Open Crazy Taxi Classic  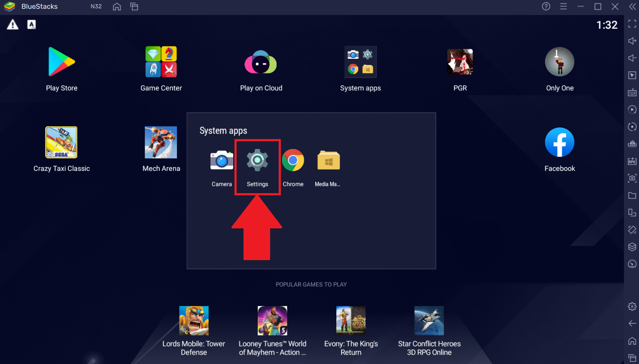pyautogui.click(x=61, y=142)
